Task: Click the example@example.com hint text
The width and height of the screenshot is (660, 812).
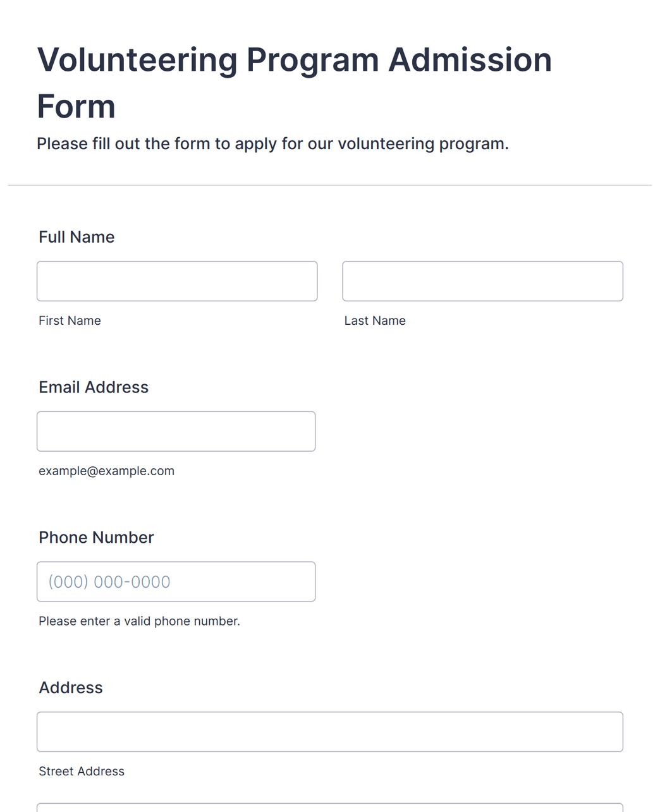Action: tap(106, 471)
